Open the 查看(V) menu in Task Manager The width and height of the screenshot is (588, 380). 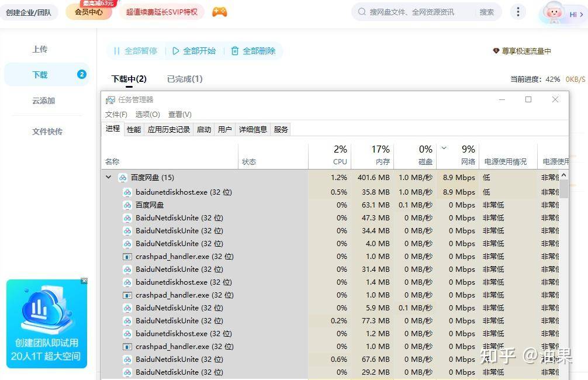(x=179, y=114)
